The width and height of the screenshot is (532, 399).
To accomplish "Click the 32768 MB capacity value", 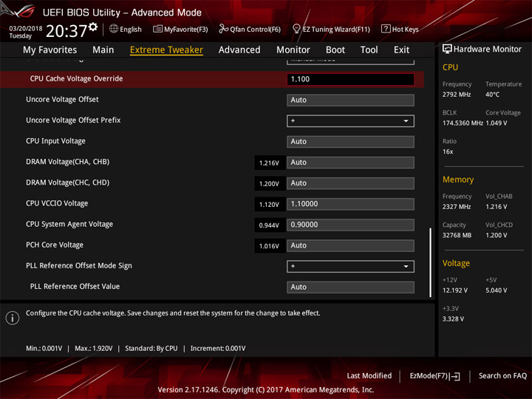I will point(457,235).
